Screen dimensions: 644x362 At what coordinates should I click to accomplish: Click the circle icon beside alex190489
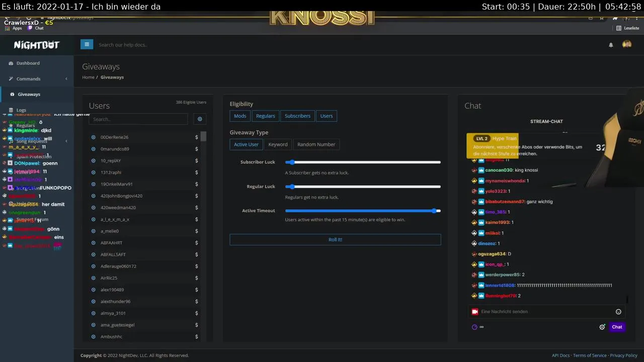pyautogui.click(x=93, y=290)
